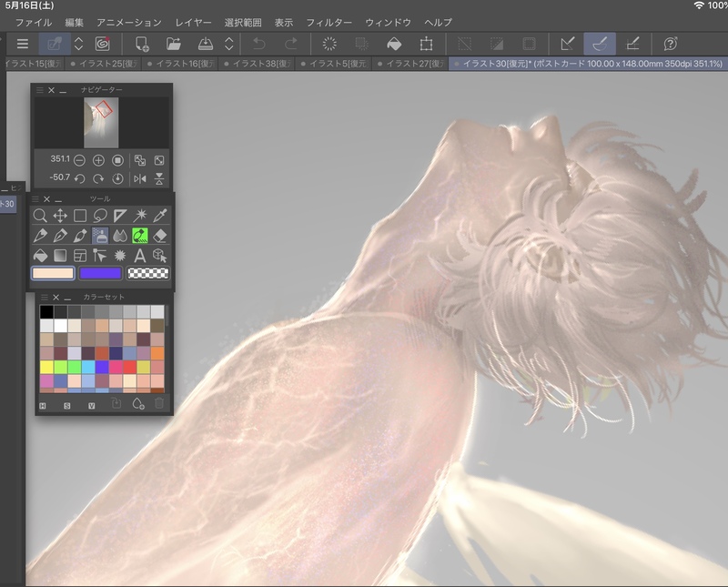The image size is (728, 587).
Task: Select the auto select wand tool
Action: pos(140,216)
